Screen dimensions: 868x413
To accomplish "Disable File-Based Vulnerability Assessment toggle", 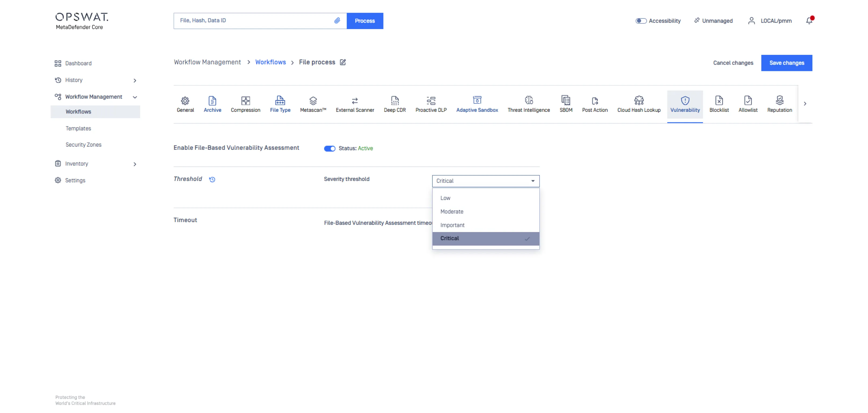I will tap(330, 149).
